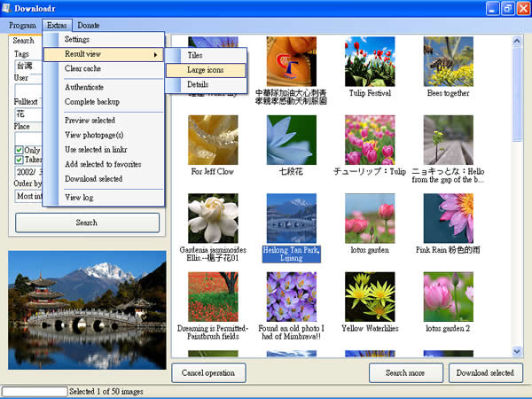
Task: Choose Details view from the submenu
Action: point(197,84)
